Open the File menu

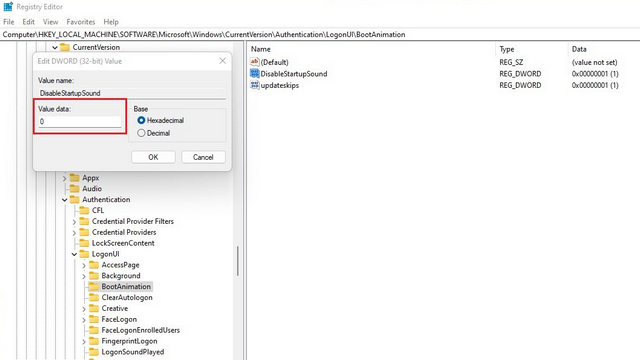tap(9, 22)
